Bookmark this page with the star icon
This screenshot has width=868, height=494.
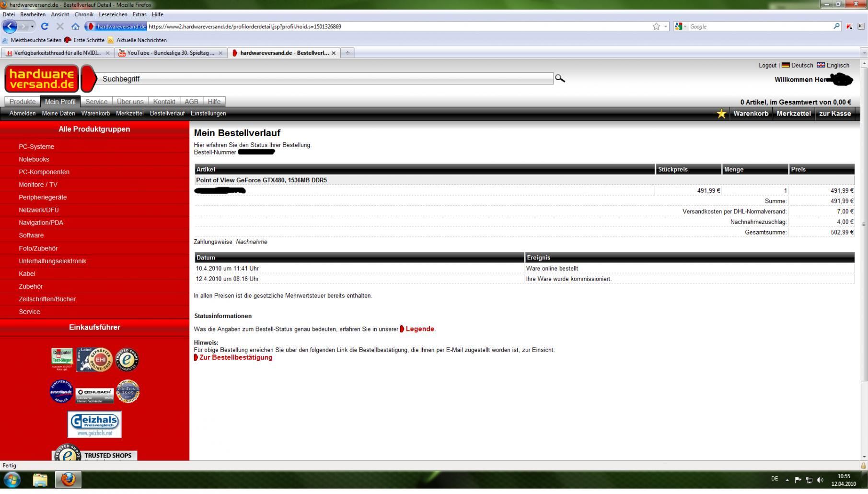tap(656, 26)
